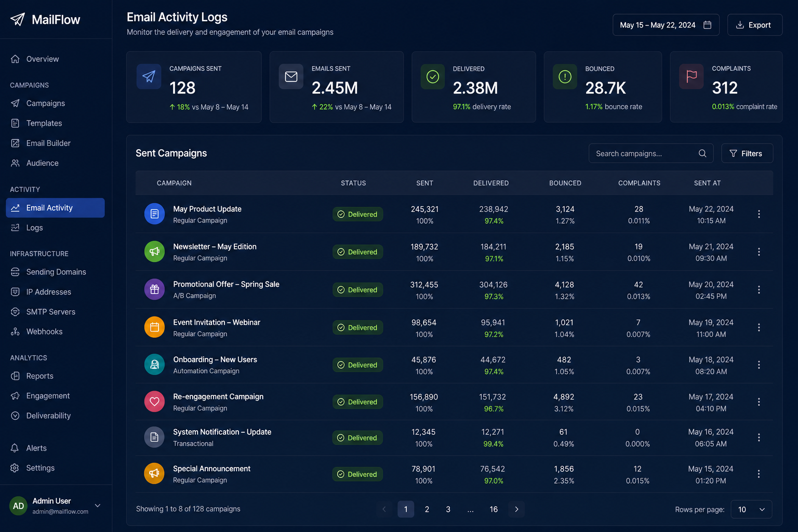Open row options for Newsletter – May Edition

[759, 252]
